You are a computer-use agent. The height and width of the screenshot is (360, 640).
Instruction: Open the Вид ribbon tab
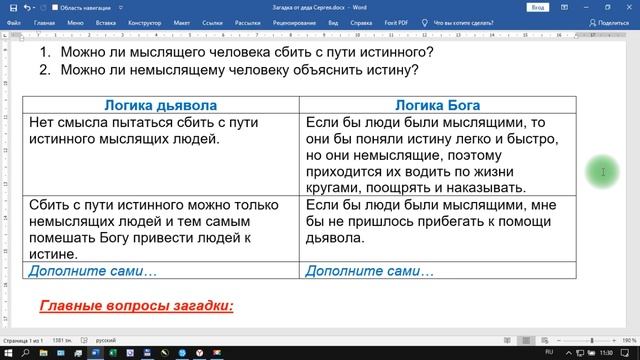pos(333,23)
